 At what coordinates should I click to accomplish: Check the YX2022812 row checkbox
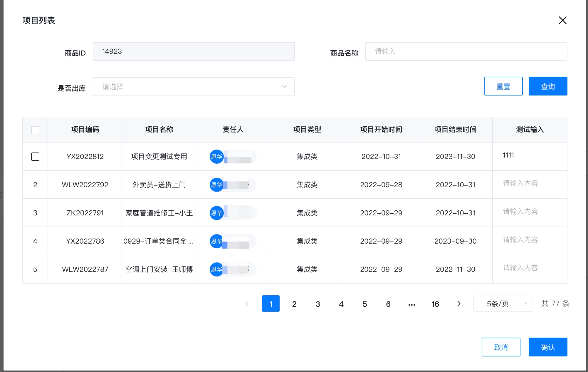(35, 157)
